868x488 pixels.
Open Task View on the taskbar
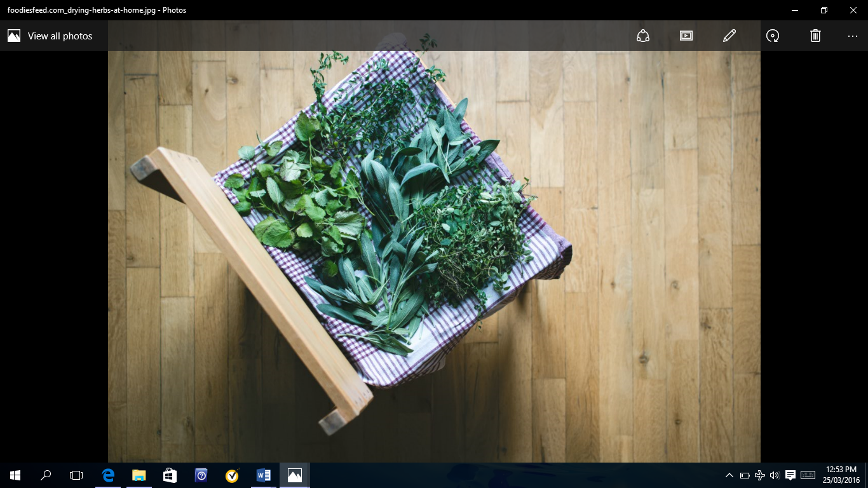(76, 475)
